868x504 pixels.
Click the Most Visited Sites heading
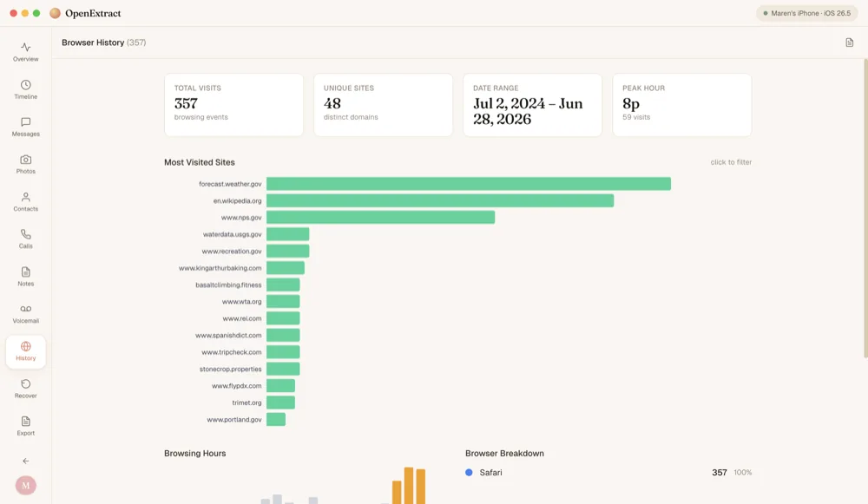click(200, 162)
